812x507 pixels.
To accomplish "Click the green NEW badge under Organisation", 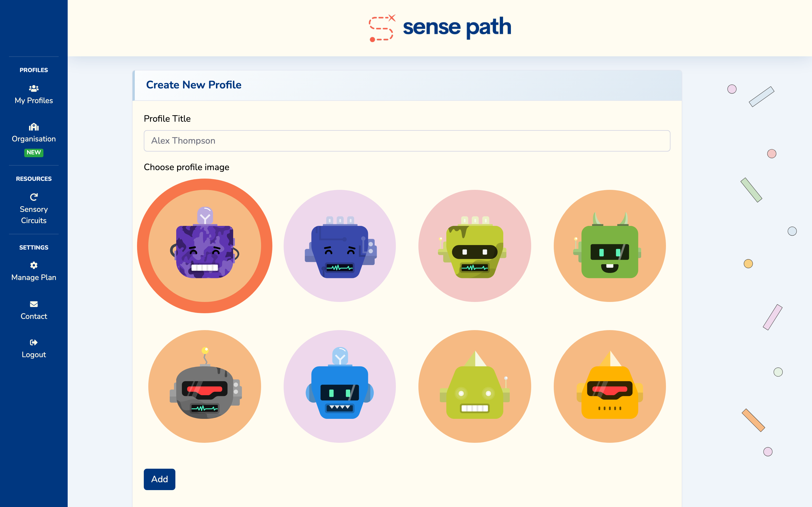I will tap(34, 153).
